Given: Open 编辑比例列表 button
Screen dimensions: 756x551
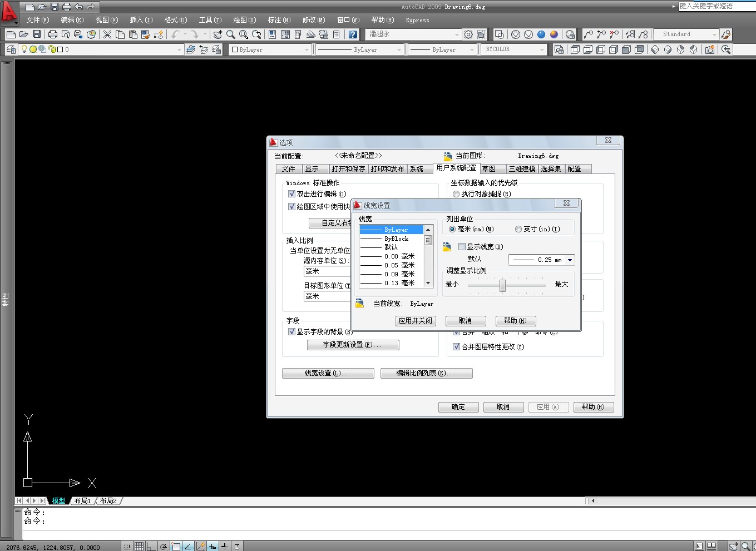Looking at the screenshot, I should tap(427, 373).
